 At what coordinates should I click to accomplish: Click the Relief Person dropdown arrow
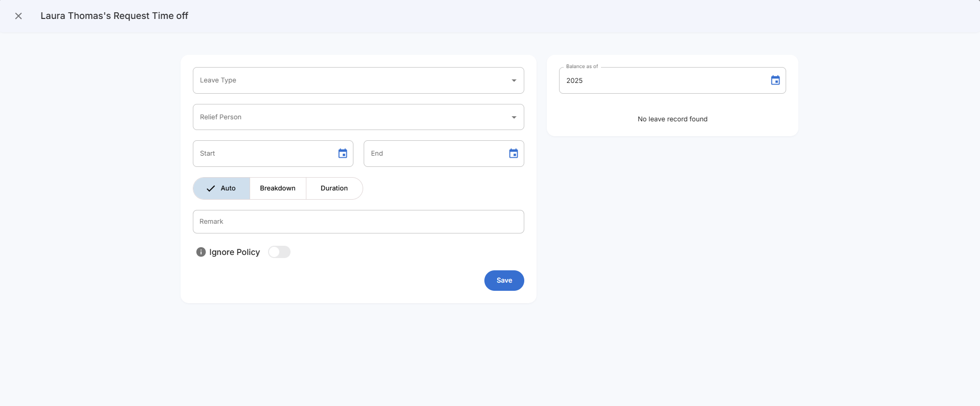(x=514, y=117)
